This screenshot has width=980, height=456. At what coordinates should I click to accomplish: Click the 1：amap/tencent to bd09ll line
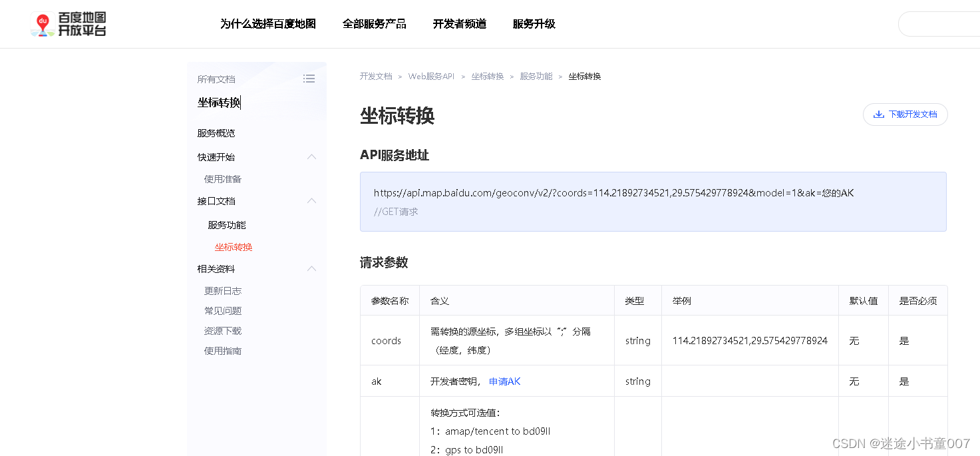[x=490, y=431]
